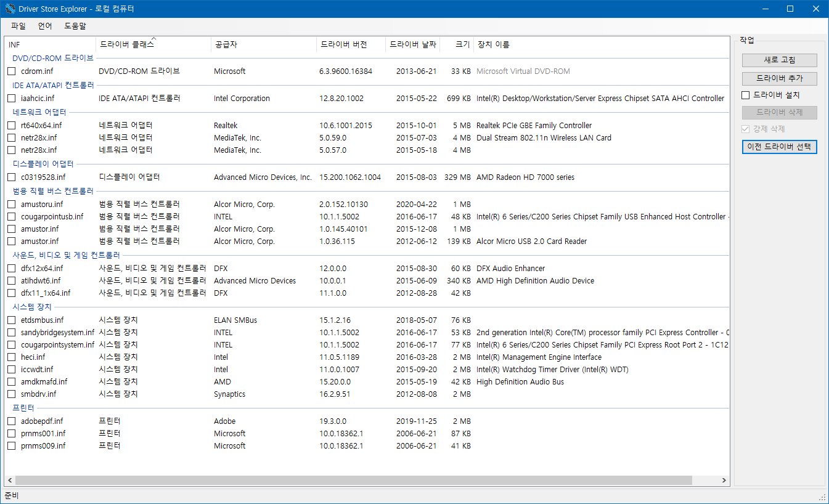Image resolution: width=829 pixels, height=504 pixels.
Task: Click the Driver Store Explorer title bar icon
Action: click(x=10, y=9)
